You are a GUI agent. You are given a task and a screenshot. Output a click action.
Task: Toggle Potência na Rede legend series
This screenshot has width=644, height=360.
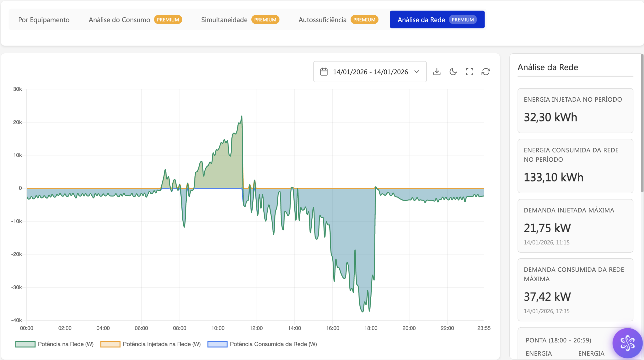pos(66,344)
